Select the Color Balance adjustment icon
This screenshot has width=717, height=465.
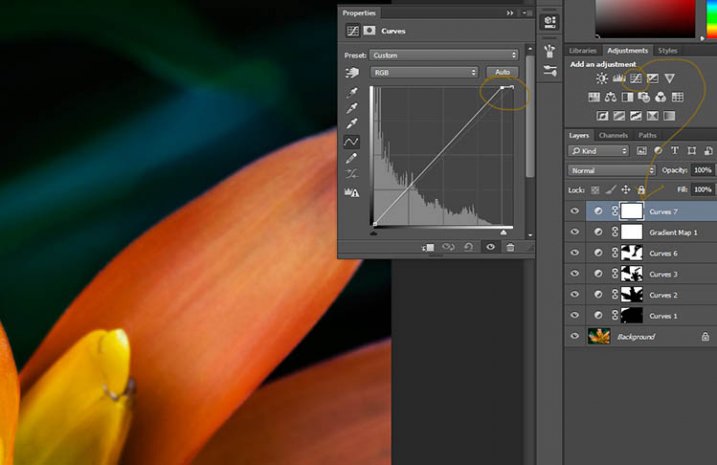pos(610,97)
